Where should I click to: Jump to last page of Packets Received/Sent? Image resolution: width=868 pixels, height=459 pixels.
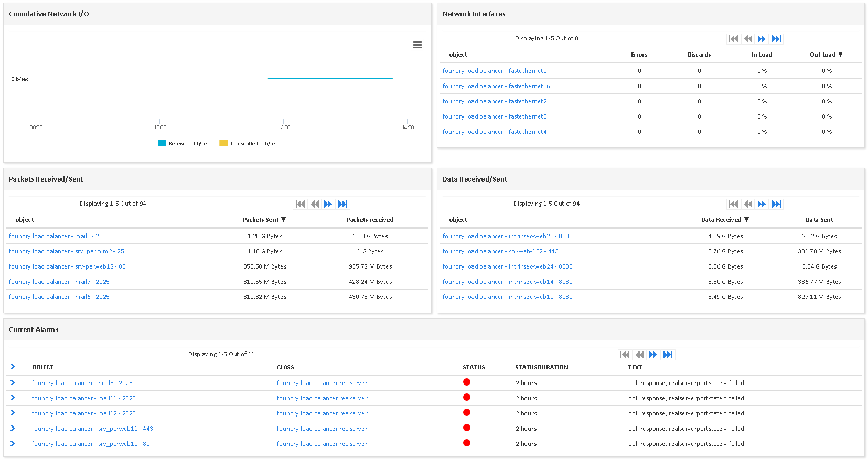pos(342,204)
